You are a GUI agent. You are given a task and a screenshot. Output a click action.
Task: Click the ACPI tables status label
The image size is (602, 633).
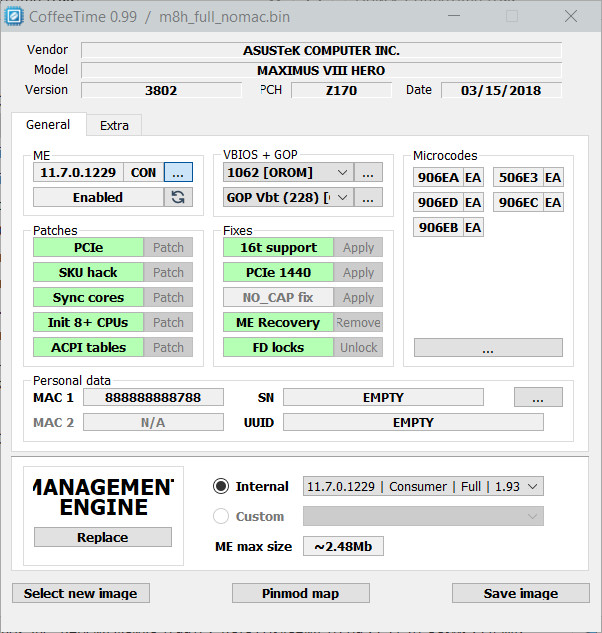(x=88, y=348)
